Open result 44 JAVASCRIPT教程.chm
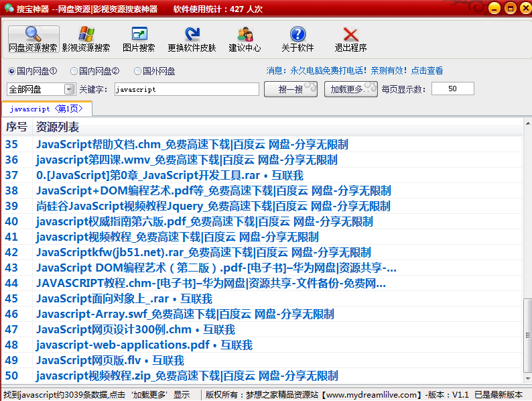Screen dimensions: 532x401 click(211, 283)
